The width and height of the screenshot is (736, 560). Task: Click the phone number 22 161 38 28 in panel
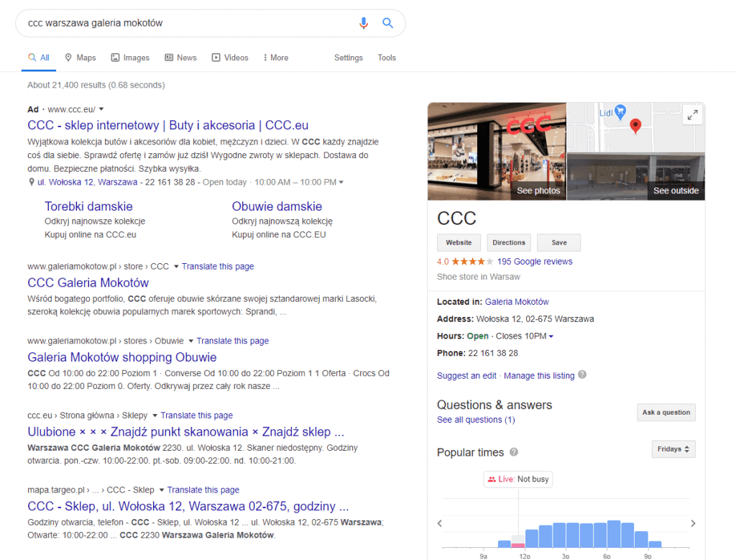pyautogui.click(x=493, y=353)
